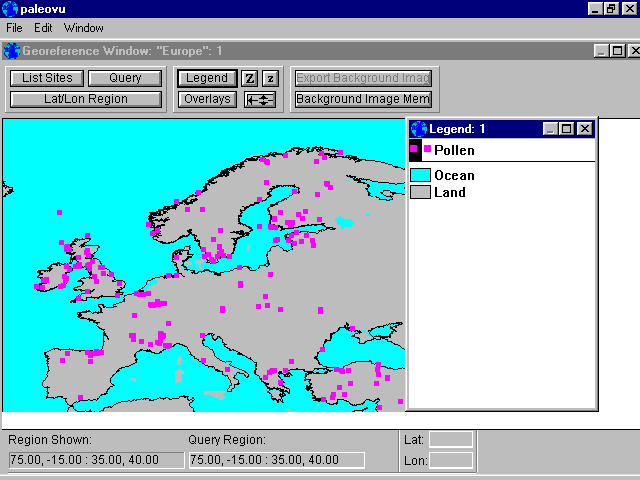Click the cyan Ocean color swatch
Viewport: 640px width, 480px height.
tap(420, 175)
